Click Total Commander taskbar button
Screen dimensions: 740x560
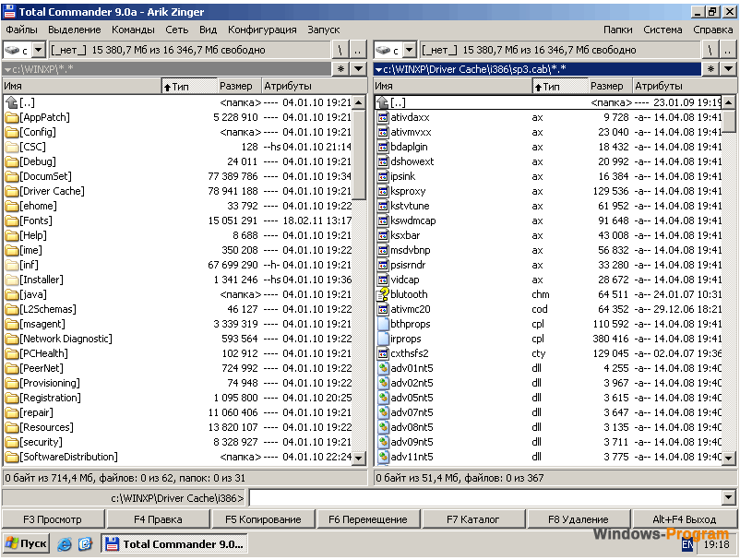174,544
